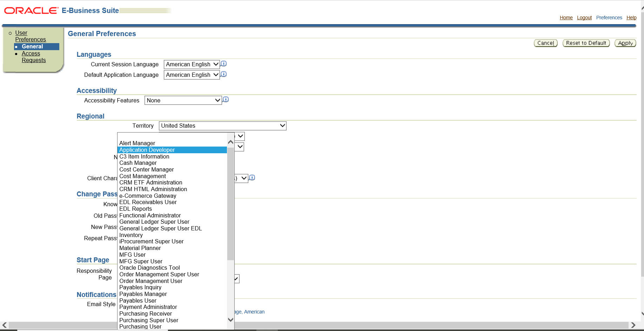Select Payment Administrator option
This screenshot has width=644, height=331.
(172, 307)
